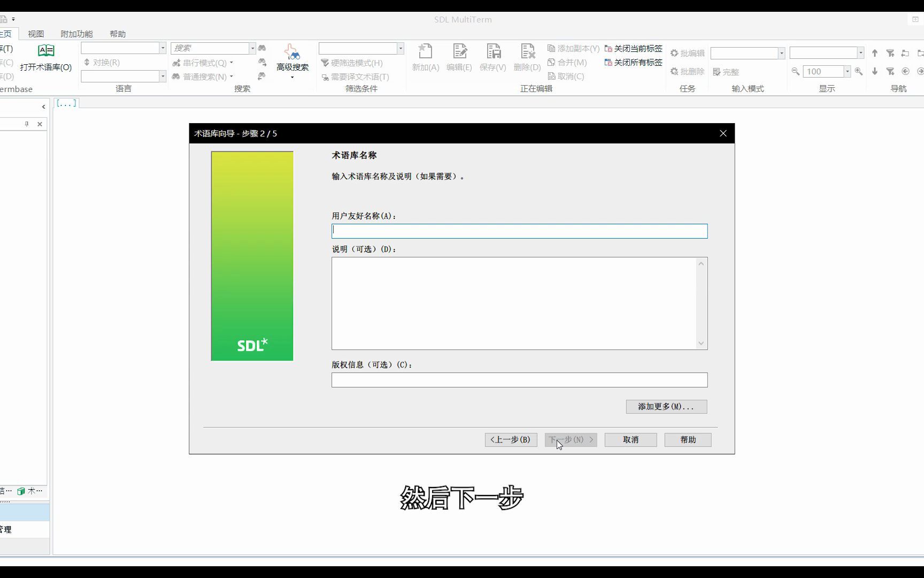Click the description scrollbar up arrow
Image resolution: width=924 pixels, height=578 pixels.
701,263
